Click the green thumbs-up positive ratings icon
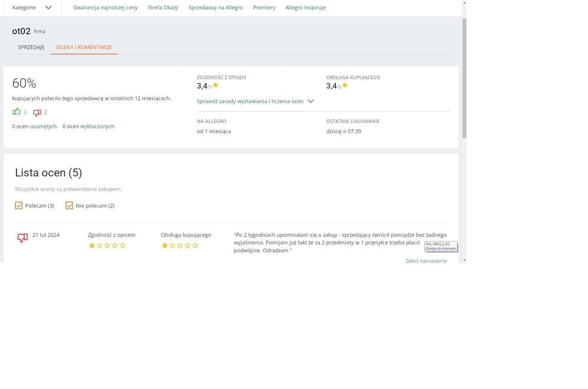588x389 pixels. [16, 112]
